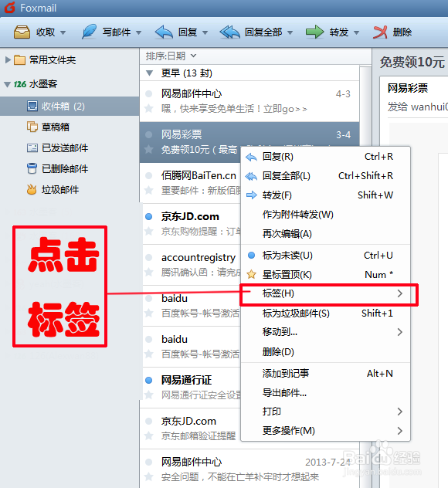This screenshot has width=448, height=488.
Task: Click the 126 account logo icon
Action: (x=20, y=84)
